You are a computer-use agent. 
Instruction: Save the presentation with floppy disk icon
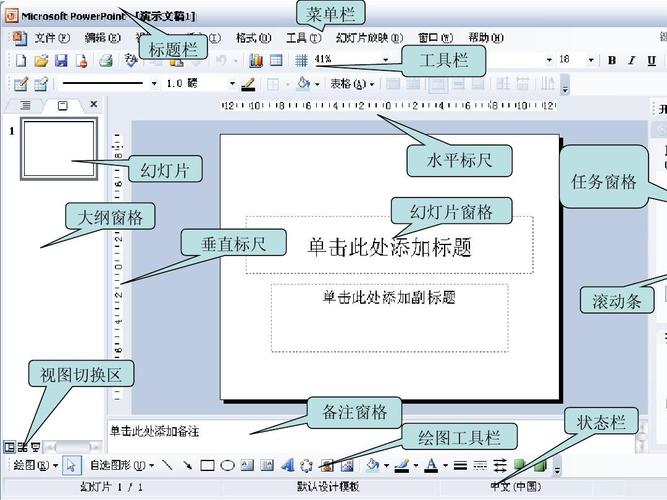click(x=61, y=60)
